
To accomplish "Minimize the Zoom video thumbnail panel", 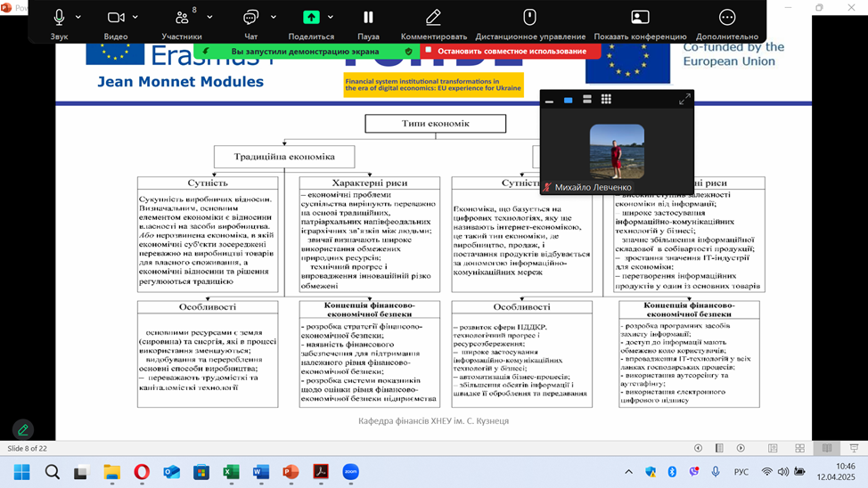I will point(549,100).
